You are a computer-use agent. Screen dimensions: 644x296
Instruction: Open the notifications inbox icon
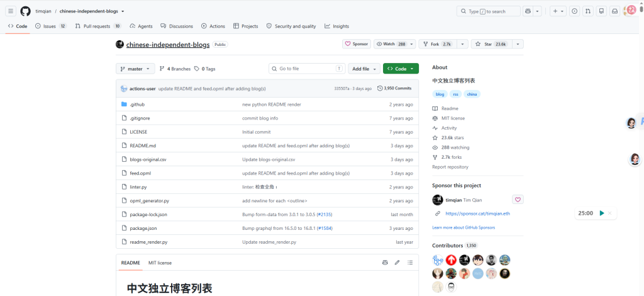coord(615,11)
